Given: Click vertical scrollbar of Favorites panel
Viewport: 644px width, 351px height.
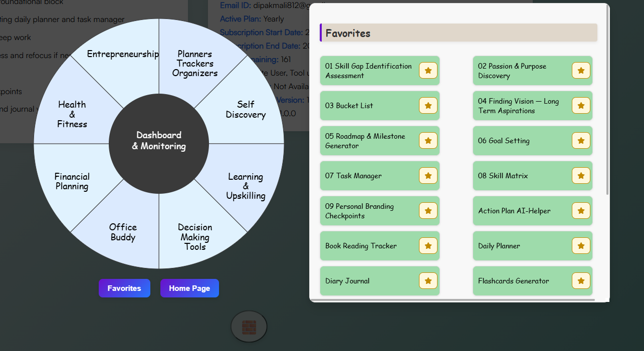Looking at the screenshot, I should pos(608,100).
